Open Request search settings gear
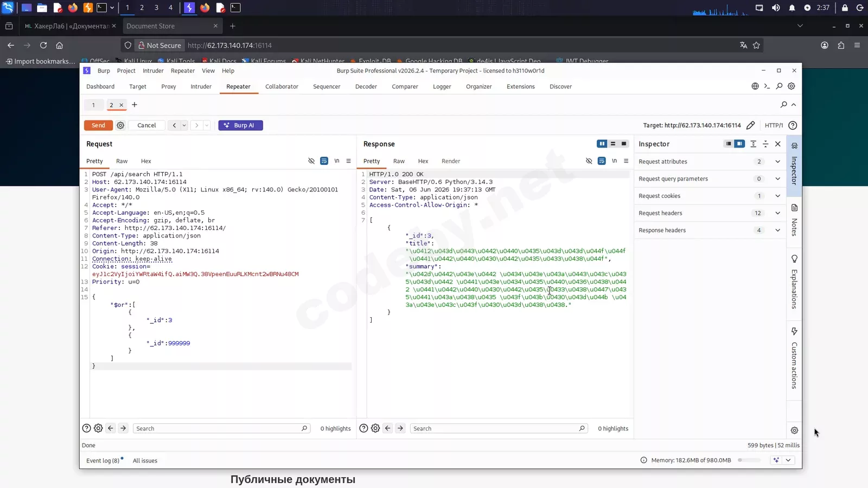This screenshot has height=488, width=868. point(98,428)
